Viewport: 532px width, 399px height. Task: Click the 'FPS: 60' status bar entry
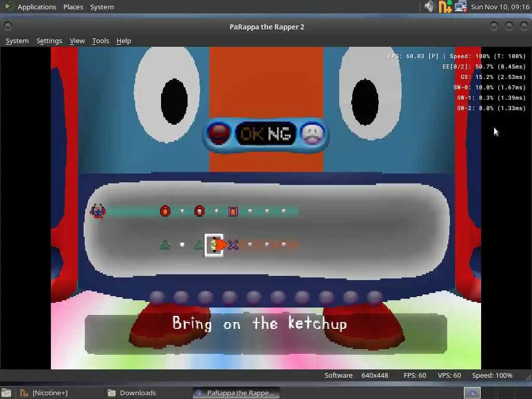[x=415, y=375]
